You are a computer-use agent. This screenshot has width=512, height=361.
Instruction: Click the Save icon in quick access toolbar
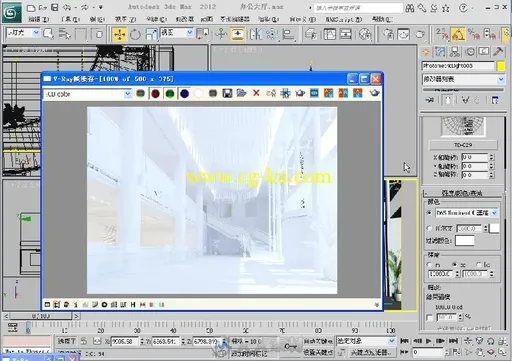55,7
